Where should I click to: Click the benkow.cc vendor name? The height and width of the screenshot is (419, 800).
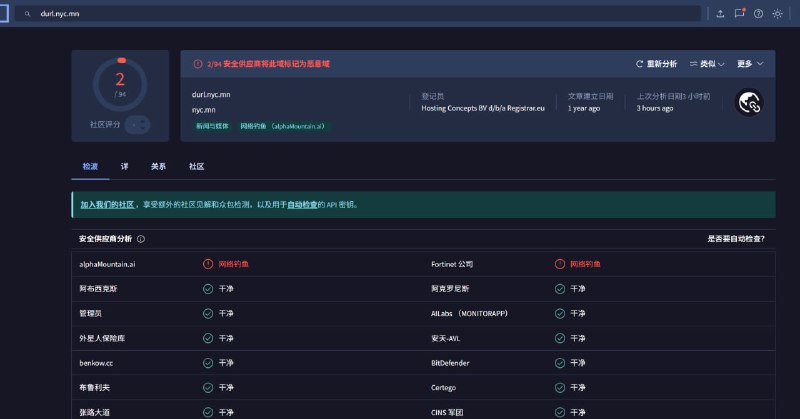click(x=96, y=363)
